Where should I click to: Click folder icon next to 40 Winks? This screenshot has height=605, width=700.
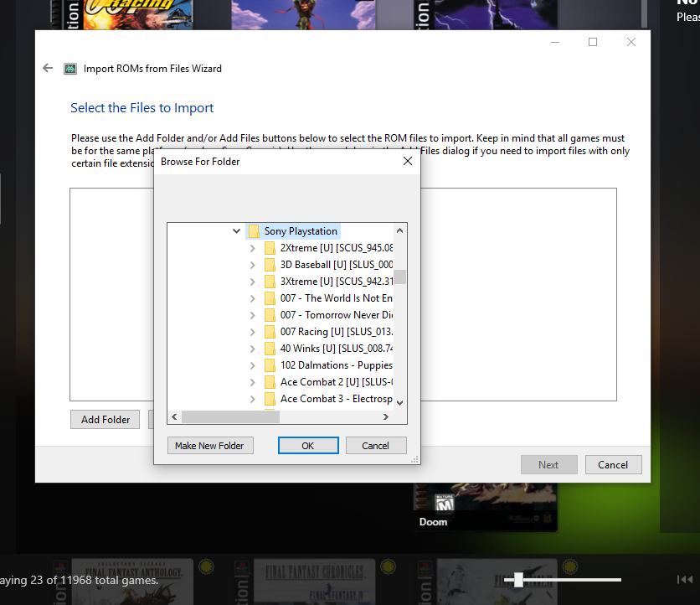coord(270,348)
